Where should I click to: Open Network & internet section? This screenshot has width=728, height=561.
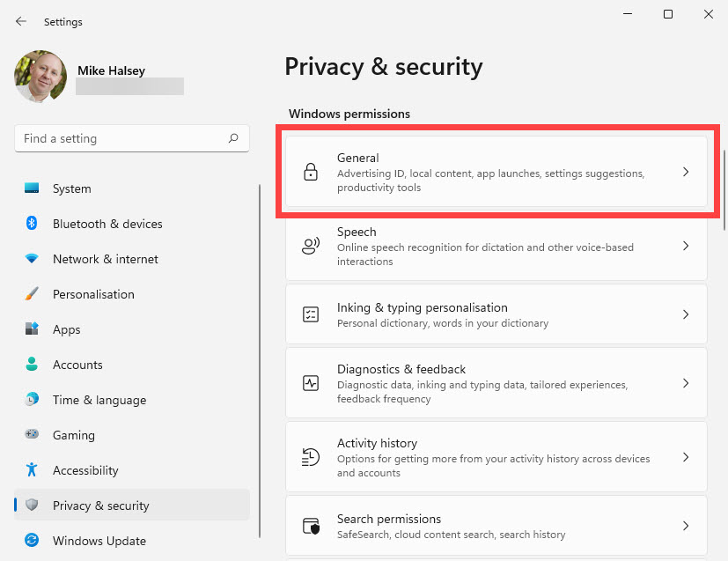[x=132, y=259]
